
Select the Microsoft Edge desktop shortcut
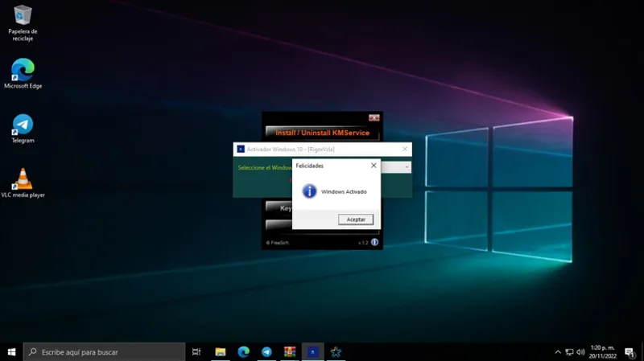[x=23, y=73]
